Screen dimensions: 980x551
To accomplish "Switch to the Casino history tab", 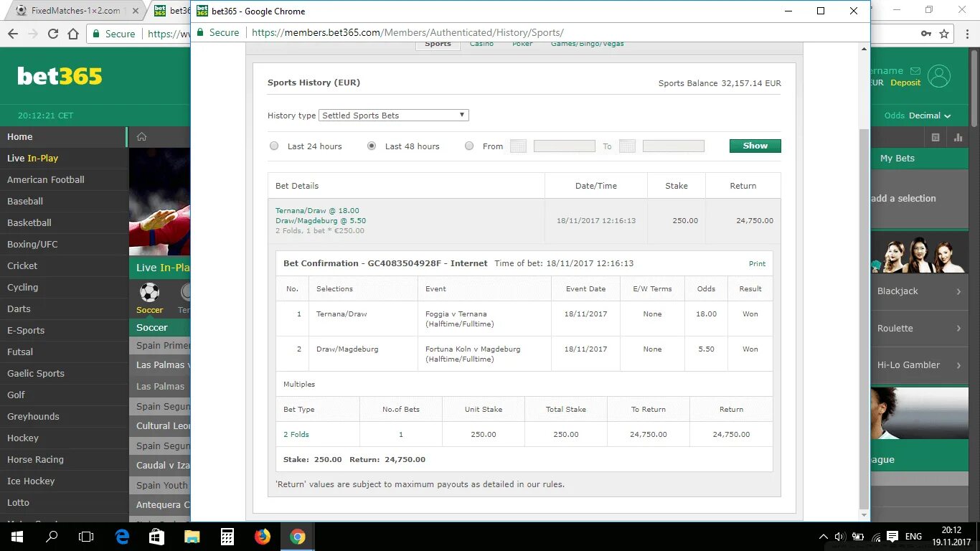I will tap(482, 44).
